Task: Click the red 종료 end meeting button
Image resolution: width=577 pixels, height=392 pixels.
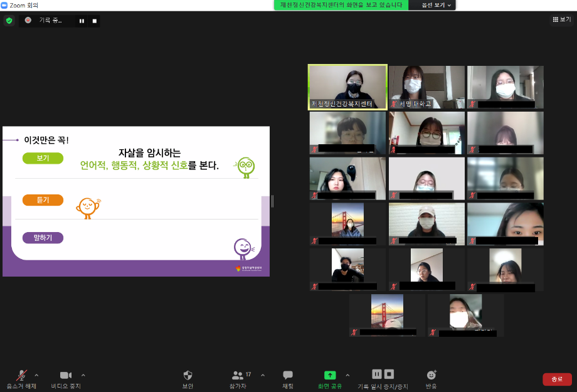Action: point(557,379)
